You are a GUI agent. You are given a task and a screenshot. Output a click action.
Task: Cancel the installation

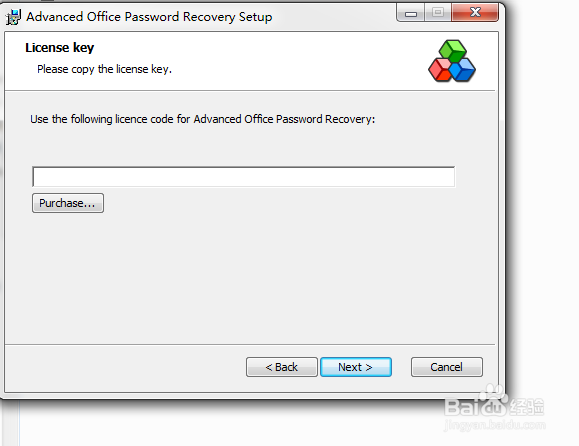point(447,367)
